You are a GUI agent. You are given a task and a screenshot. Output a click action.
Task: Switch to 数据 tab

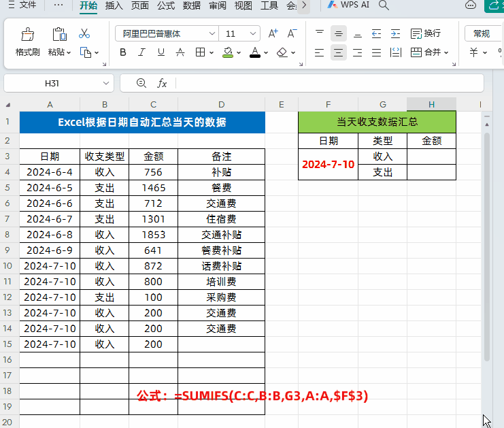point(192,5)
